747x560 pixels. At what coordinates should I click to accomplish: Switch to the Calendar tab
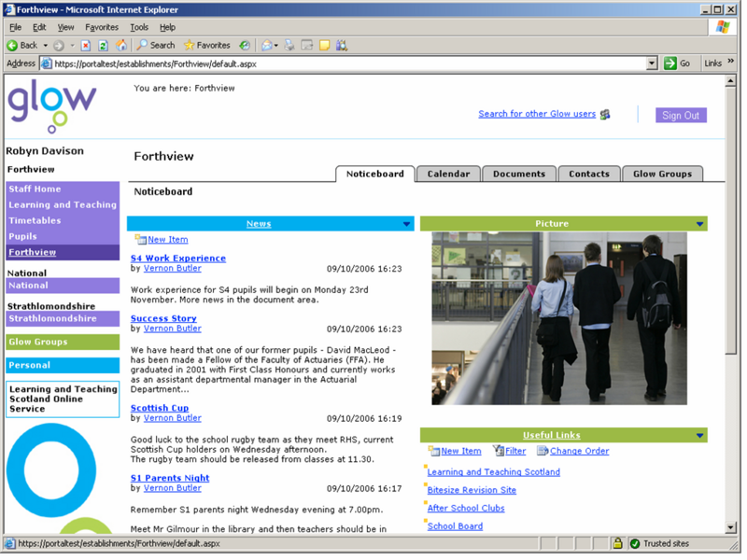448,175
